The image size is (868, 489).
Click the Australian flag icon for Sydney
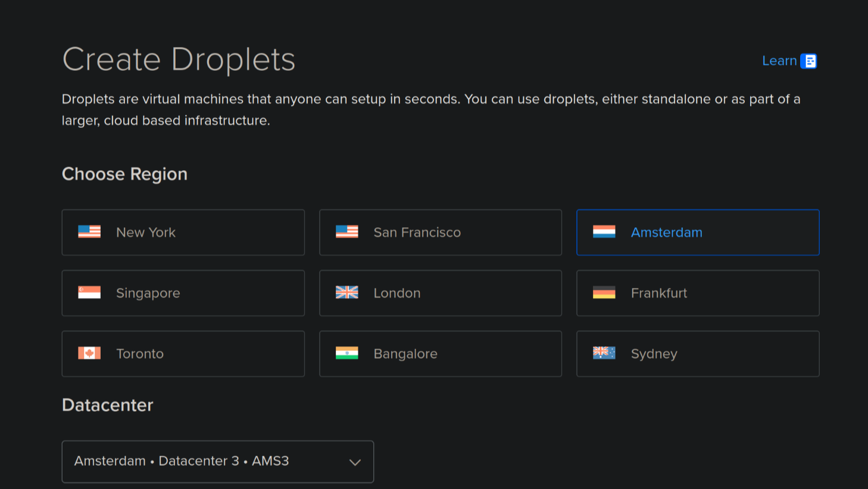[x=604, y=353]
